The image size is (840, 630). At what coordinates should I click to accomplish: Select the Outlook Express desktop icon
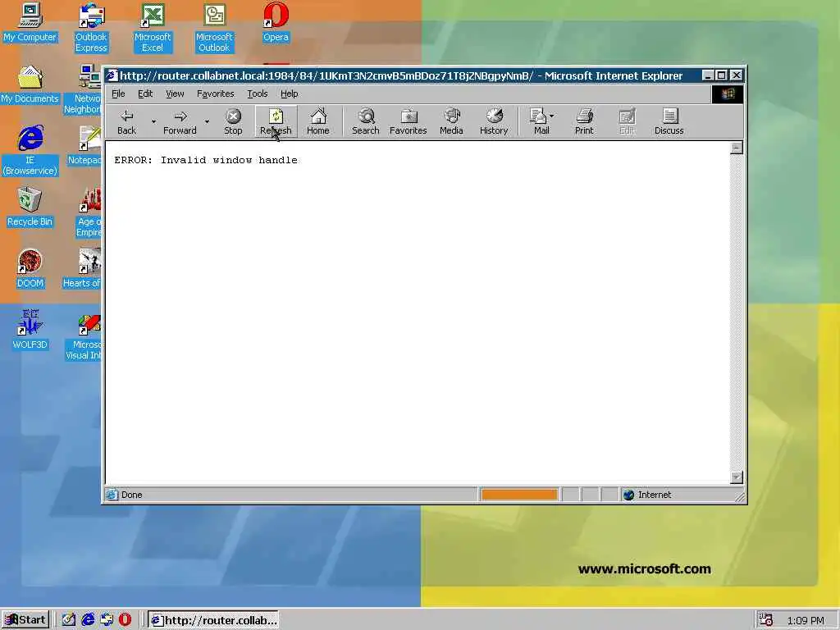click(92, 28)
